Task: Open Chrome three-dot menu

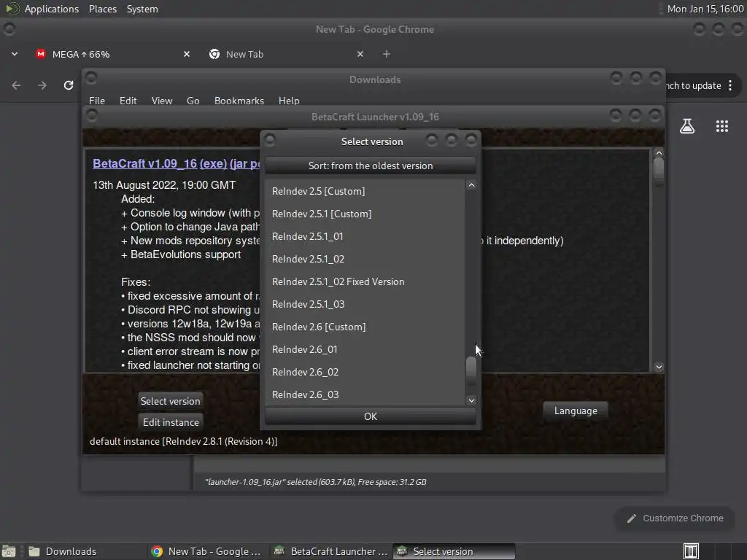Action: click(x=730, y=86)
